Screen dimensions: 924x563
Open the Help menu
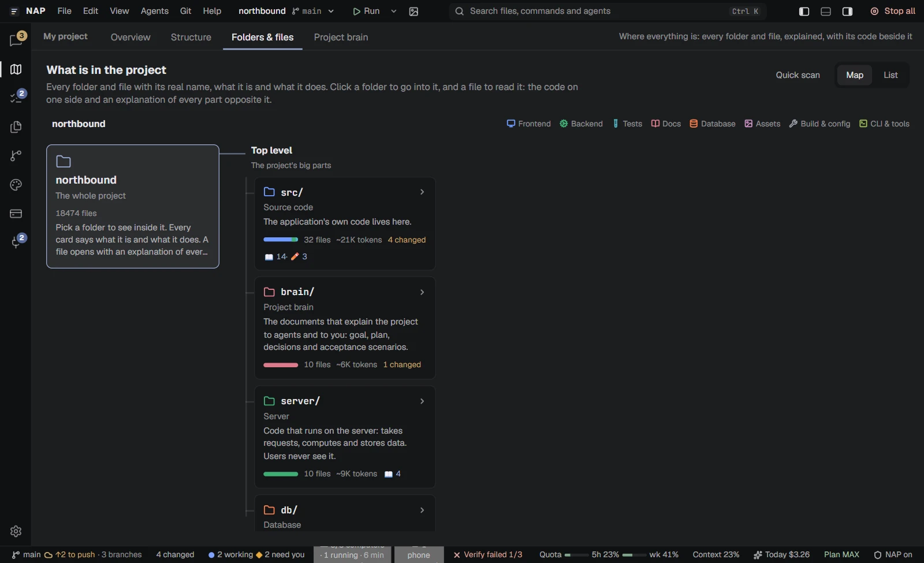coord(212,11)
